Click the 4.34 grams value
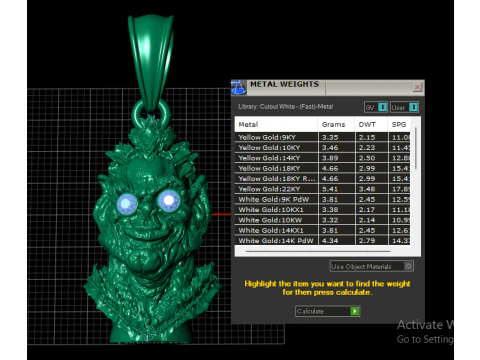480x360 pixels. (330, 241)
